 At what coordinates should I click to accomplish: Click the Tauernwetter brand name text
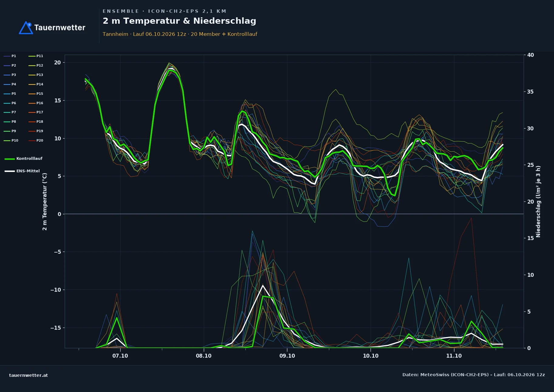click(x=60, y=28)
